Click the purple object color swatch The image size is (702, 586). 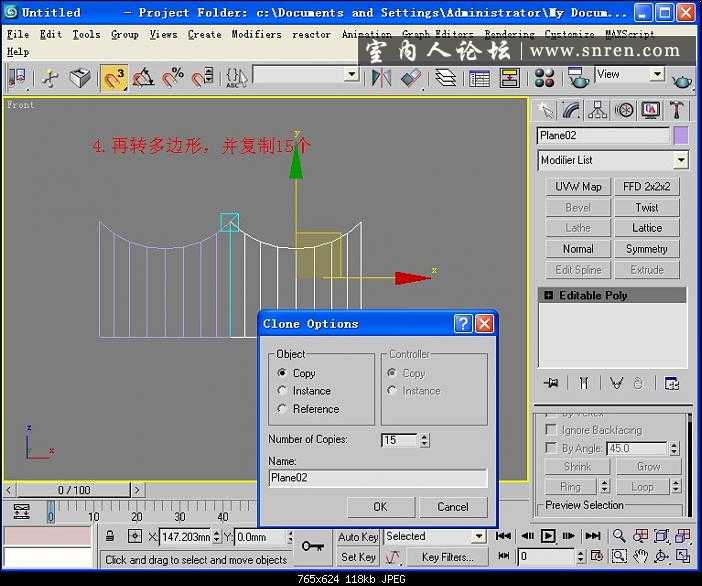click(x=681, y=135)
